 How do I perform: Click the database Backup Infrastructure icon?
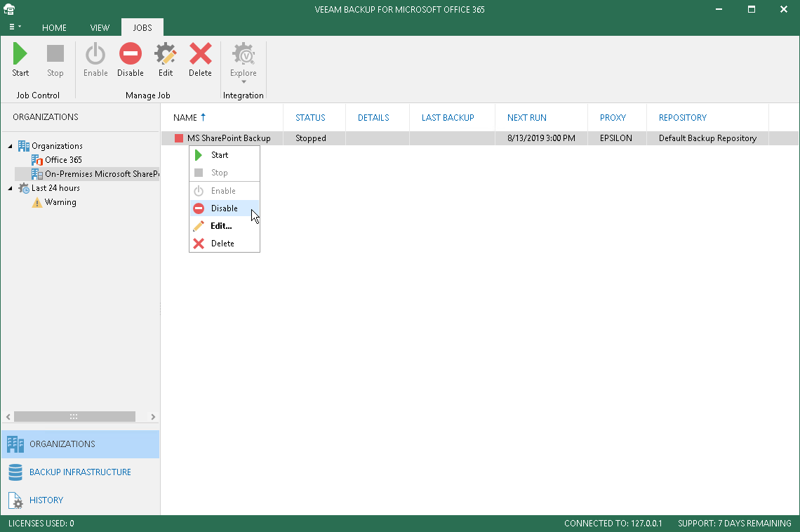pos(15,472)
